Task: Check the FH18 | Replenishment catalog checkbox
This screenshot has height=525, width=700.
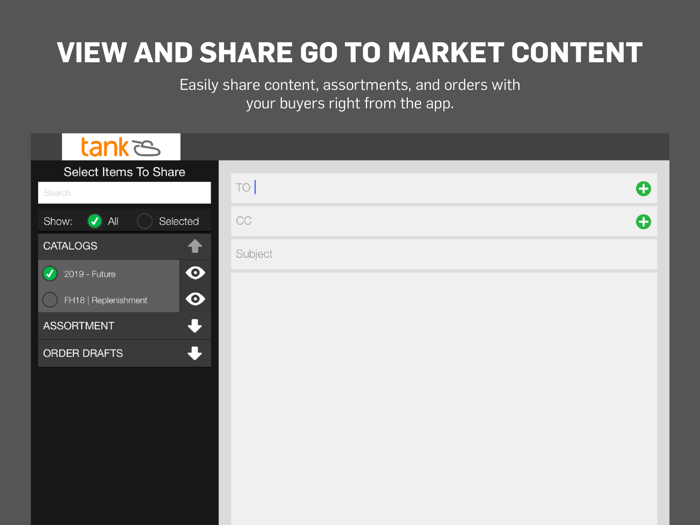Action: [x=50, y=300]
